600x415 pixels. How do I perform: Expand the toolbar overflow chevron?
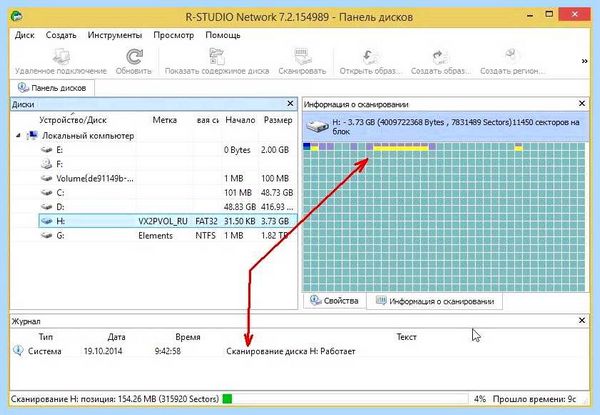[584, 61]
